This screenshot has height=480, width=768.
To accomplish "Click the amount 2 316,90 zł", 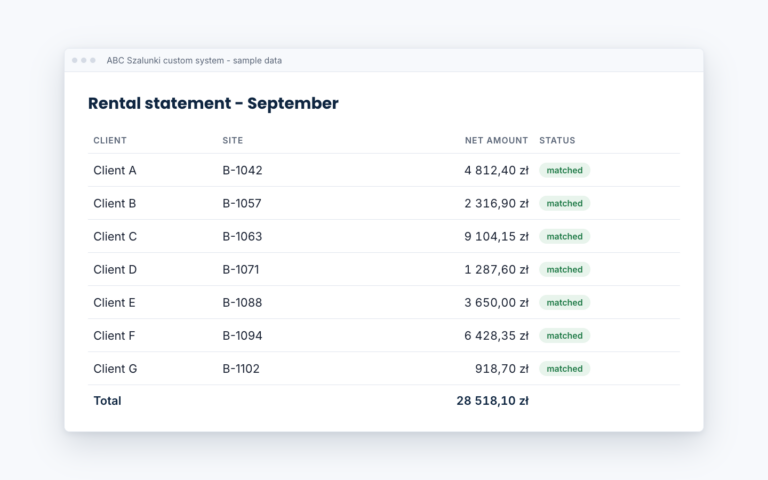I will pos(497,203).
